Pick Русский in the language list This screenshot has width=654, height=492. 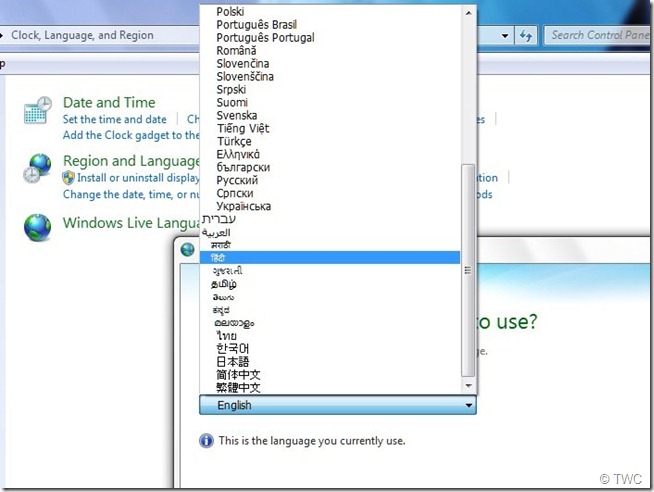(x=331, y=180)
